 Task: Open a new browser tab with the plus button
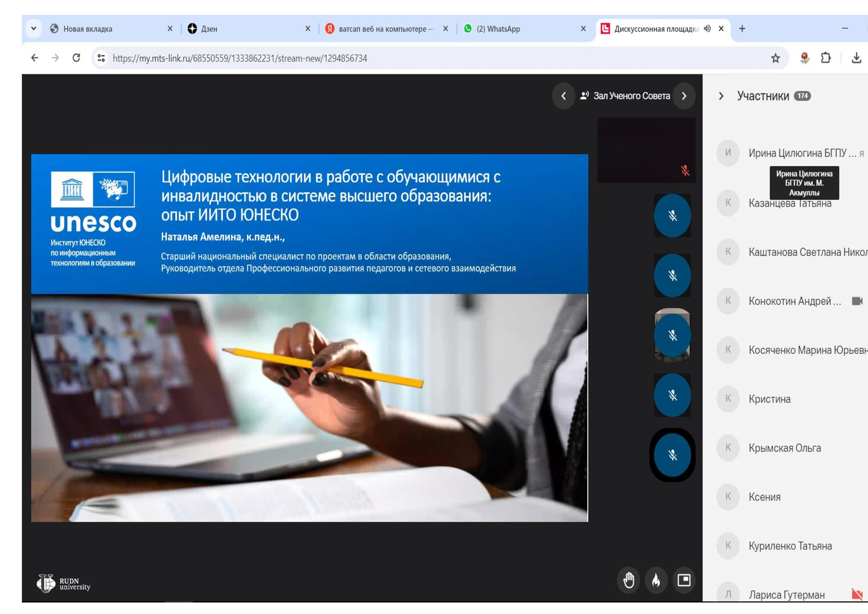point(742,29)
